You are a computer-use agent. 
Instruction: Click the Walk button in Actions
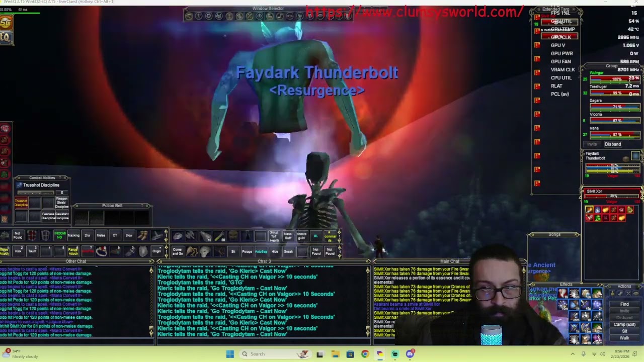(624, 338)
